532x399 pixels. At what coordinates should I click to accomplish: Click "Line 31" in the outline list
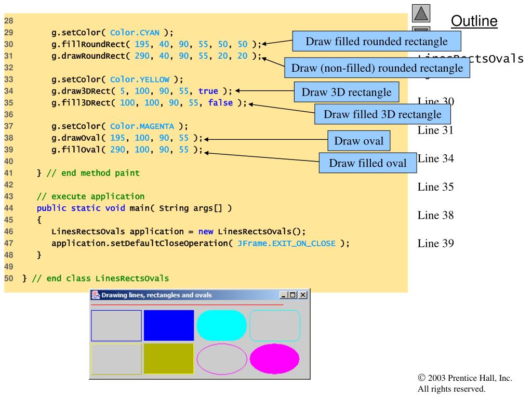tap(435, 130)
